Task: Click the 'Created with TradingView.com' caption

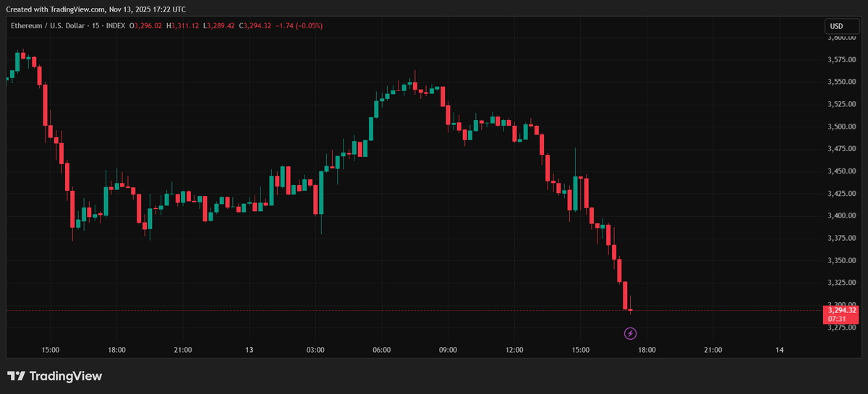Action: tap(56, 9)
